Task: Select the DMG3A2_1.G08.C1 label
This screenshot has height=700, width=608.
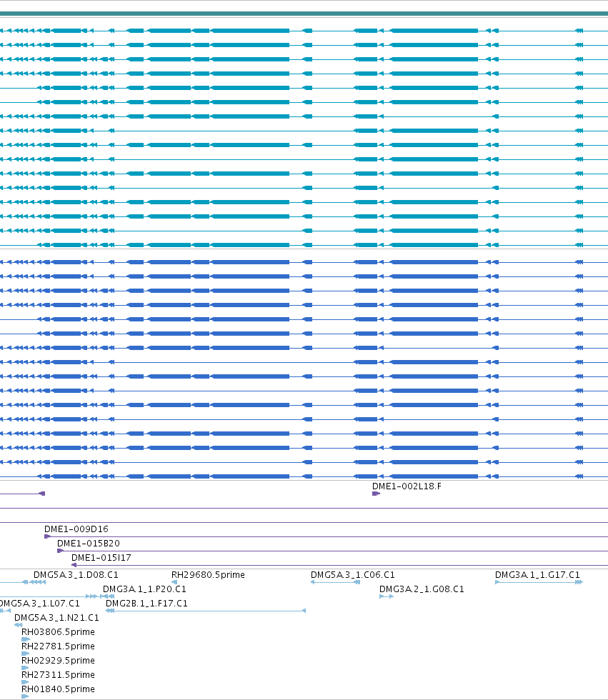Action: [x=422, y=589]
